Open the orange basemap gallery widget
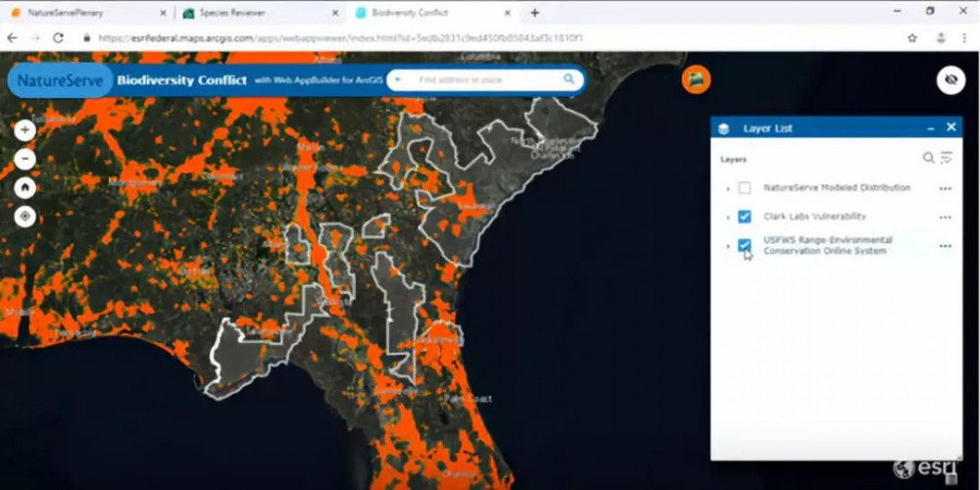 tap(696, 79)
